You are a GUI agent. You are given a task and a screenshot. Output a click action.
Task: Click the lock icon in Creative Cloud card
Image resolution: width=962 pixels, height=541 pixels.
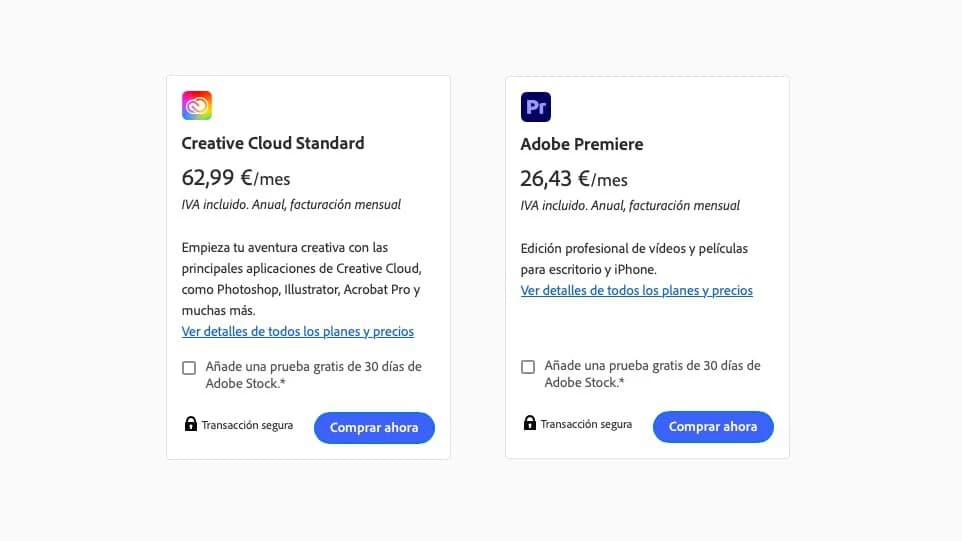[190, 424]
